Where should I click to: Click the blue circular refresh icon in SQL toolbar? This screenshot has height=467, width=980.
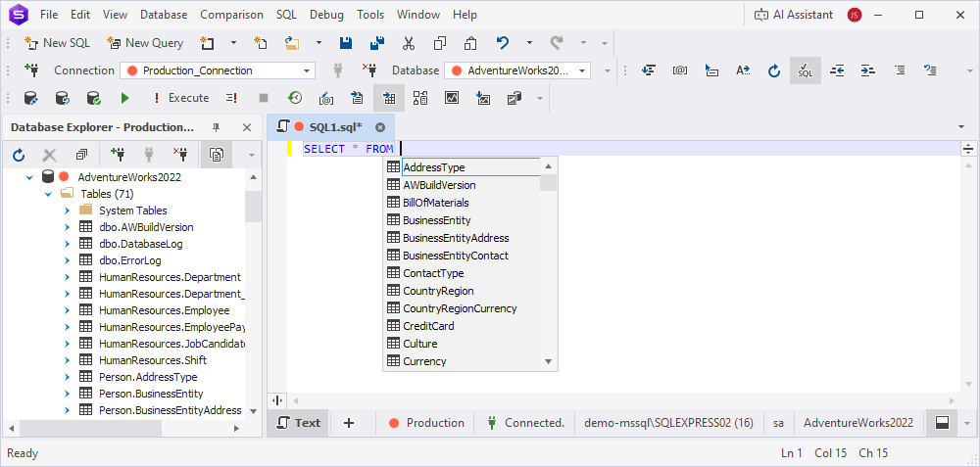[773, 70]
